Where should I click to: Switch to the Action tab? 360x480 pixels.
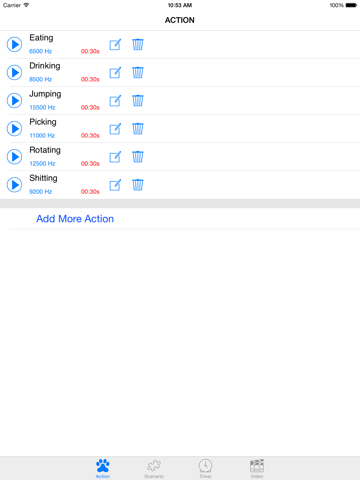(103, 468)
